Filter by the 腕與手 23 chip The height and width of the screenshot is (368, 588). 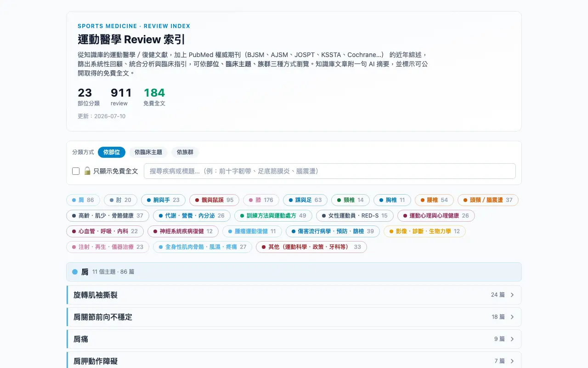(x=163, y=200)
